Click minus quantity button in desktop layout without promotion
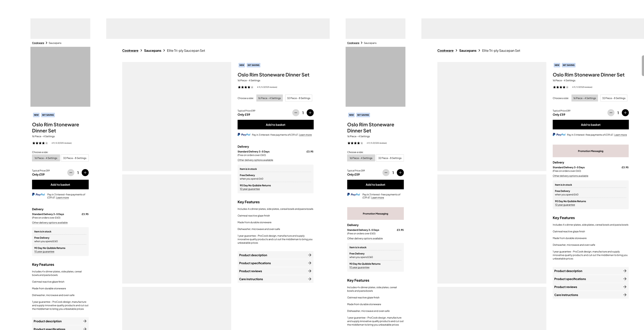Screen dimensions: 644x330 pos(296,113)
